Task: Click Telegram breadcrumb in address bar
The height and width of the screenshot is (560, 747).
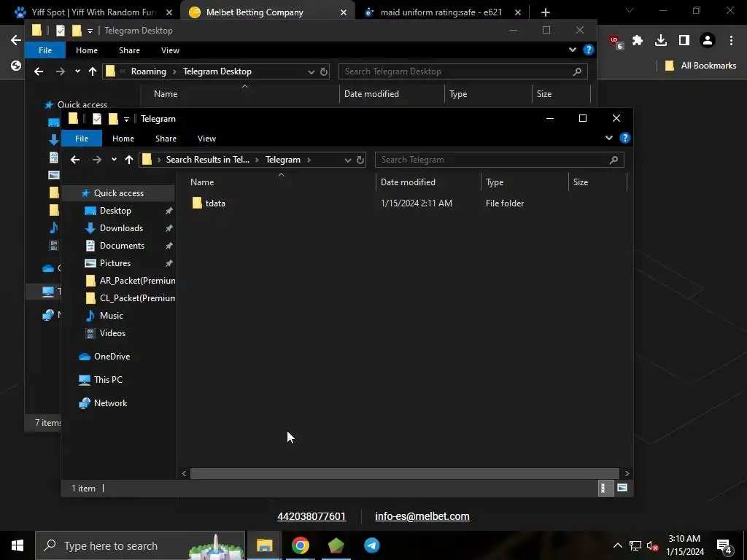Action: [x=283, y=160]
